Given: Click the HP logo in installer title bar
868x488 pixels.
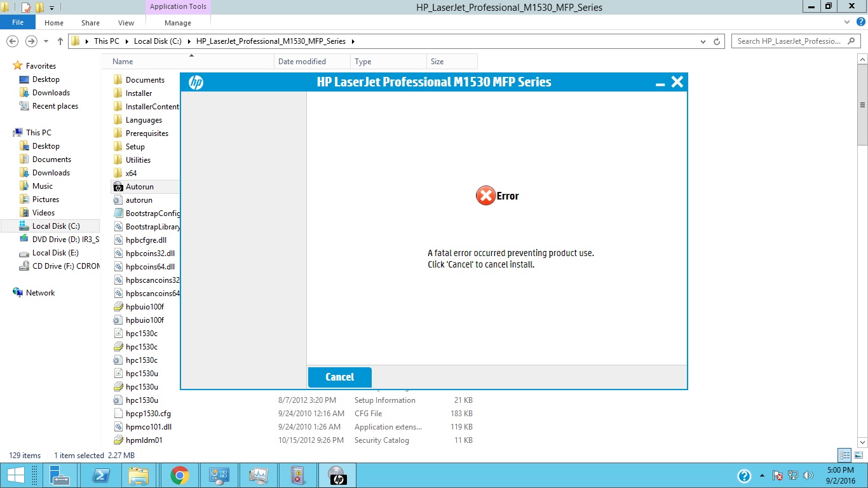Looking at the screenshot, I should click(x=196, y=83).
